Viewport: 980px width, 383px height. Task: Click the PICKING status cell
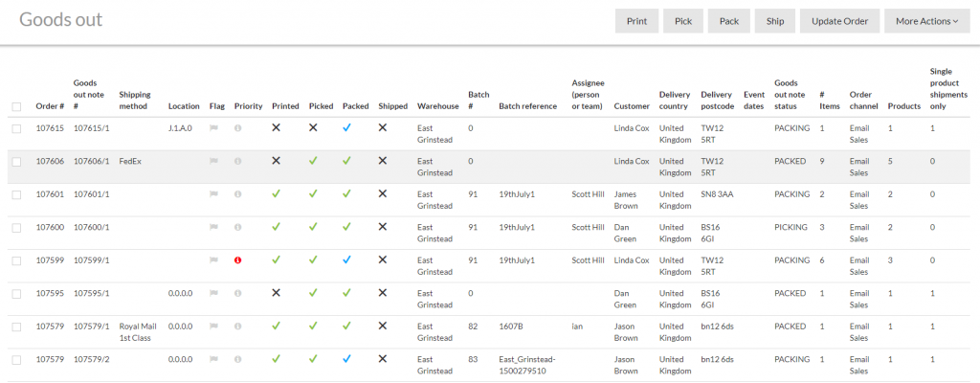pyautogui.click(x=791, y=227)
